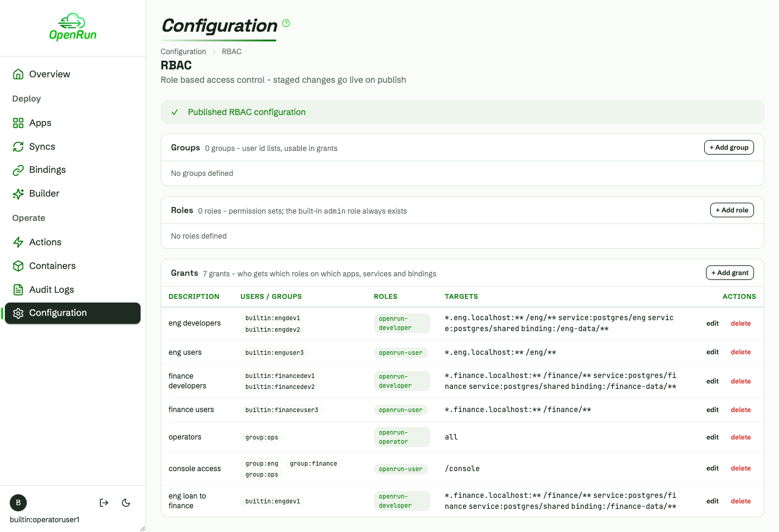The image size is (779, 532).
Task: Delete the eng loan to finance grant
Action: click(741, 502)
